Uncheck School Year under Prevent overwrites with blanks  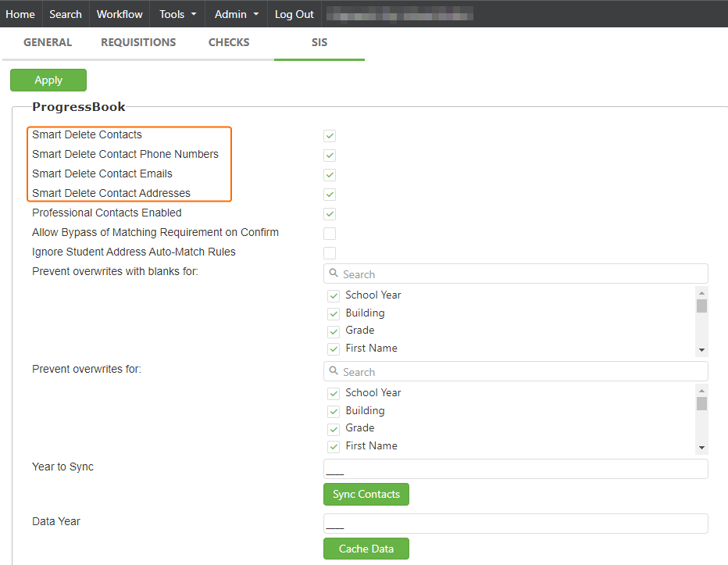pyautogui.click(x=334, y=296)
